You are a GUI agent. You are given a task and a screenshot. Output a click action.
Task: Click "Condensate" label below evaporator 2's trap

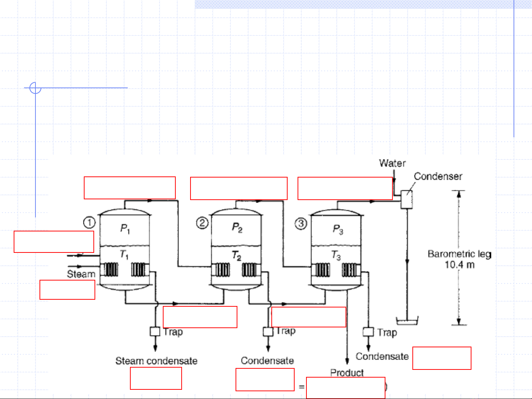point(267,361)
